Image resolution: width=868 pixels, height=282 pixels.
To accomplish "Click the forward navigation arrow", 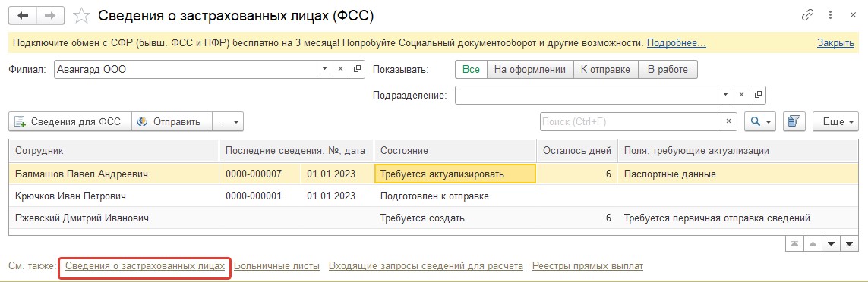I will [x=50, y=15].
